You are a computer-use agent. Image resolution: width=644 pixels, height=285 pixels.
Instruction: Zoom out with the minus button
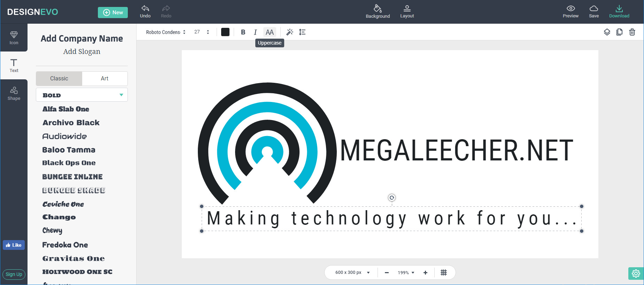click(387, 272)
